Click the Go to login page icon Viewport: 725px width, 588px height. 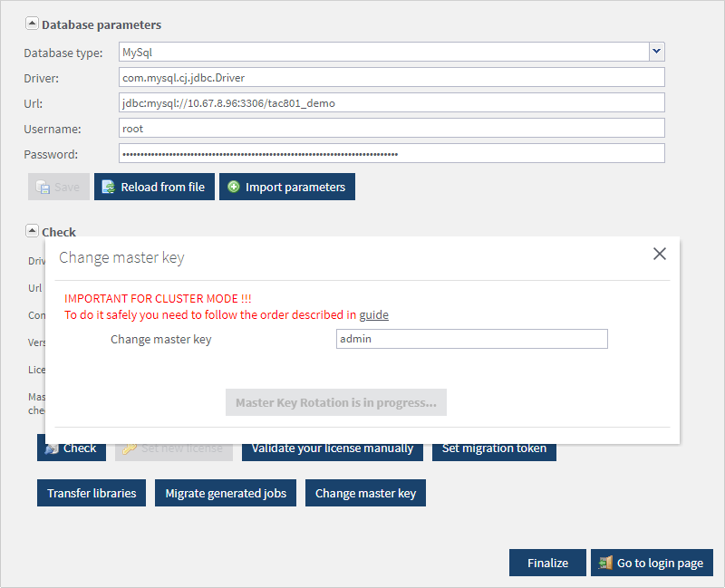605,563
